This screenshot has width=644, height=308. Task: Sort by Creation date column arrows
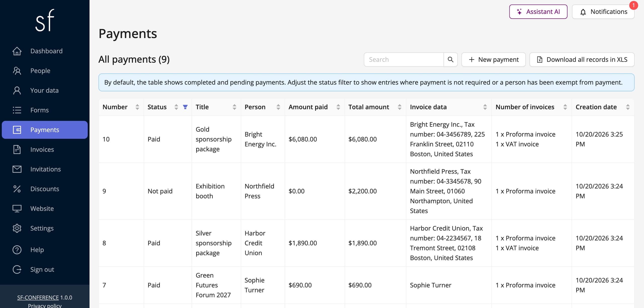[628, 107]
